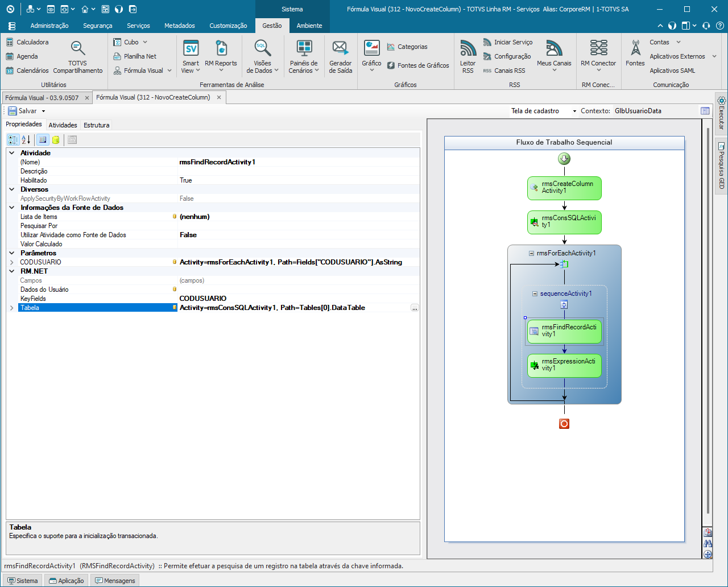Select the Lista de Itens property row
This screenshot has width=728, height=587.
(213, 217)
